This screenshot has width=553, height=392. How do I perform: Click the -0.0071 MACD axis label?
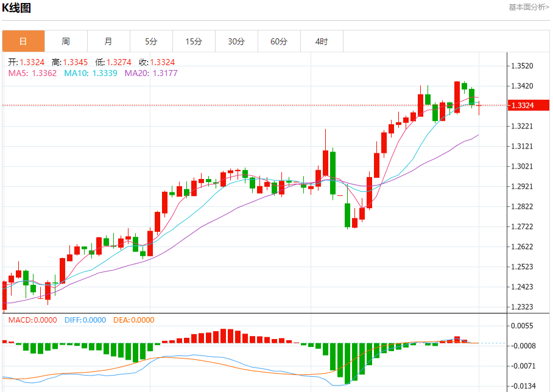[x=523, y=366]
